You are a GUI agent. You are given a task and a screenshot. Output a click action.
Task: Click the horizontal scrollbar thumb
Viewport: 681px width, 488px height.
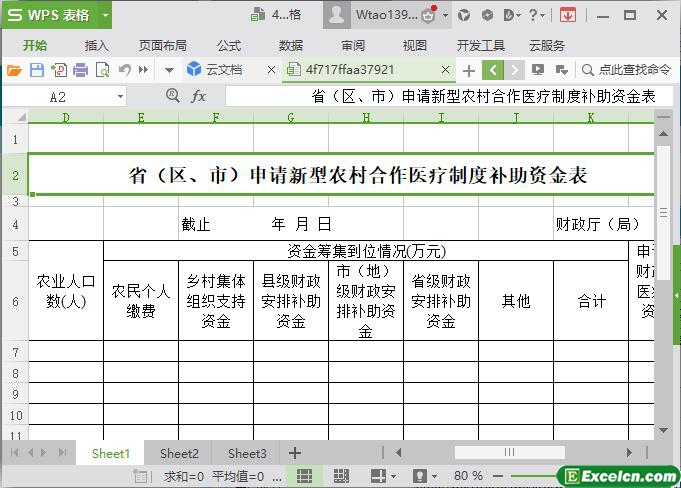pos(509,452)
